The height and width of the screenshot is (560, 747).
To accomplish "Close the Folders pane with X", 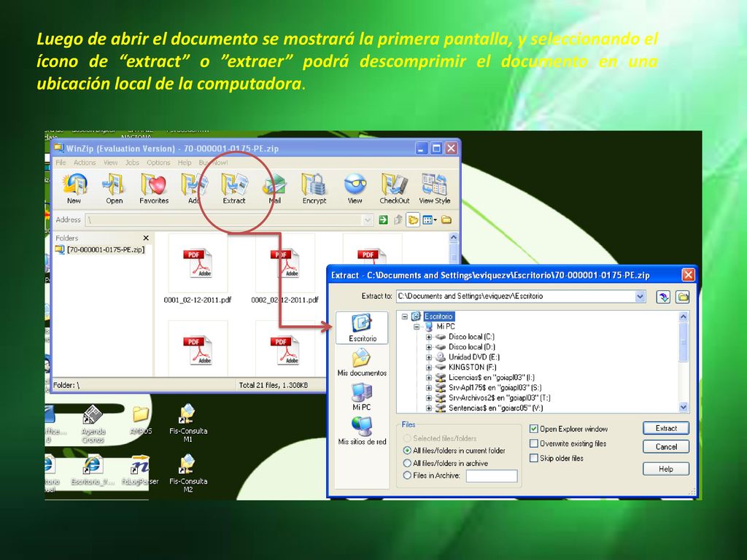I will pyautogui.click(x=146, y=238).
